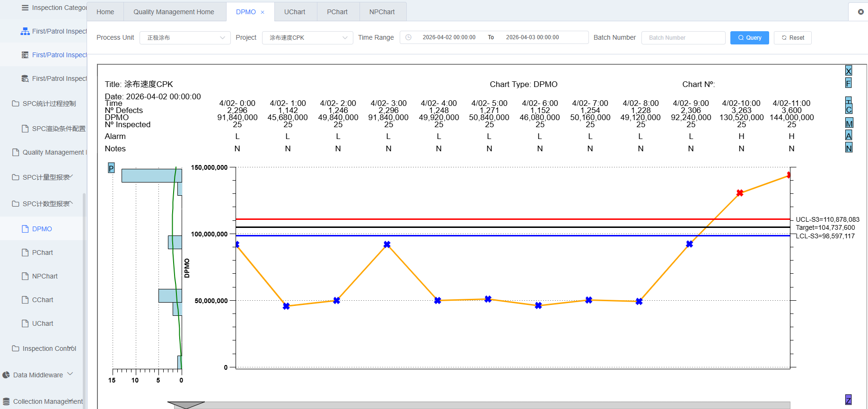
Task: Click the PChart page icon in the sidebar
Action: [x=26, y=252]
